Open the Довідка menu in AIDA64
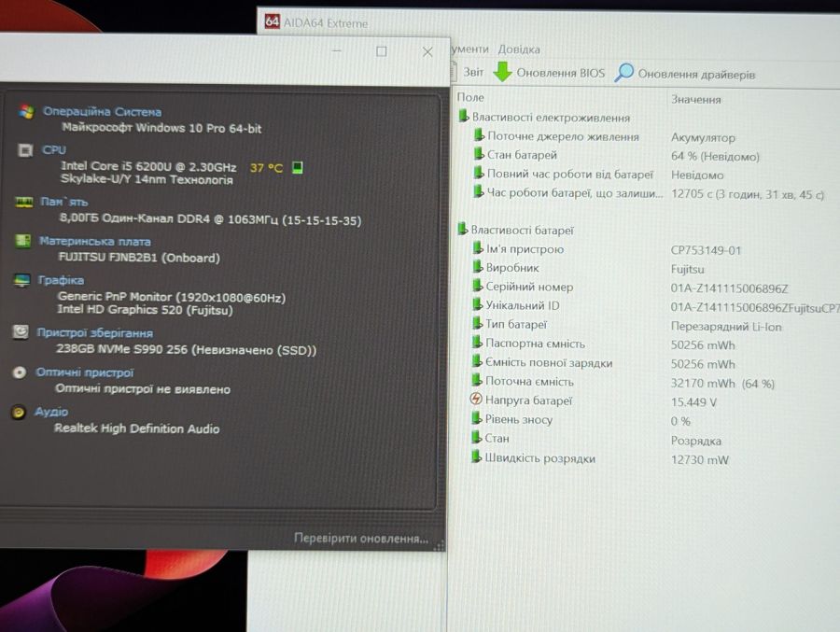The height and width of the screenshot is (632, 840). click(x=519, y=49)
